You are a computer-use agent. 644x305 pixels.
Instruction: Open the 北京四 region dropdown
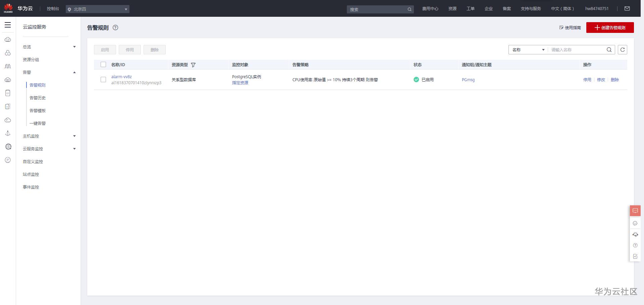click(98, 9)
